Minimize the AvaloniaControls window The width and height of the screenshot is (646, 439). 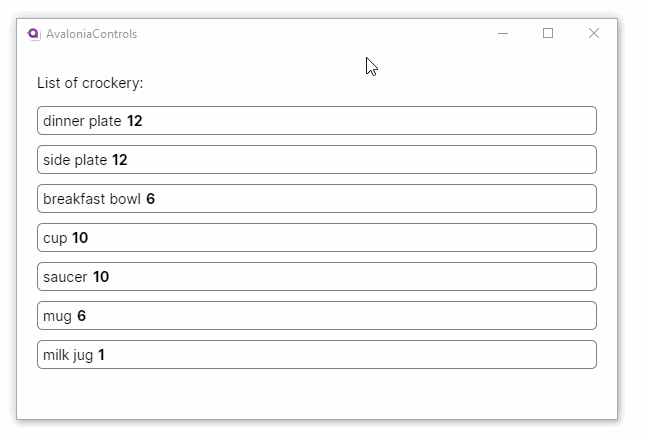503,34
